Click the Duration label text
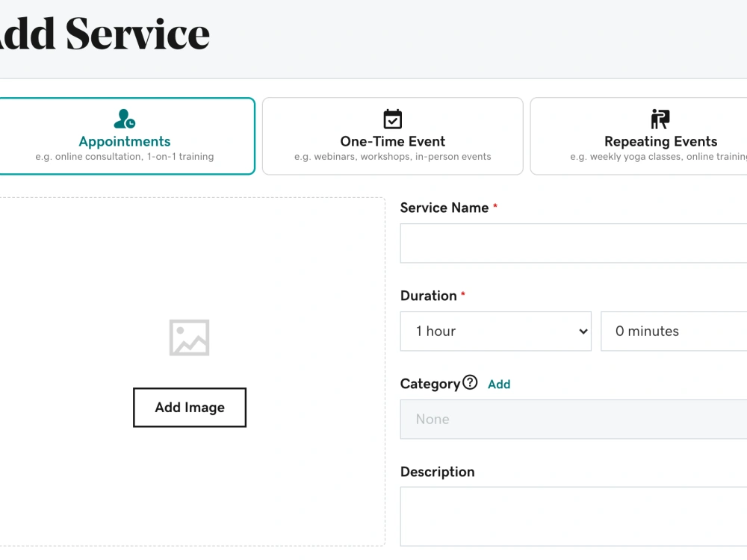Viewport: 747px width, 560px height. (429, 296)
